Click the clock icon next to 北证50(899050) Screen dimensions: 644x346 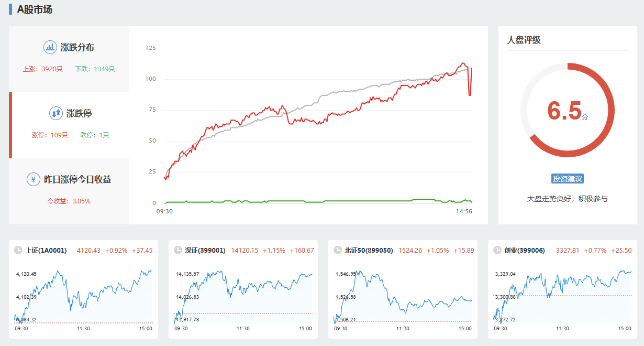pos(338,251)
